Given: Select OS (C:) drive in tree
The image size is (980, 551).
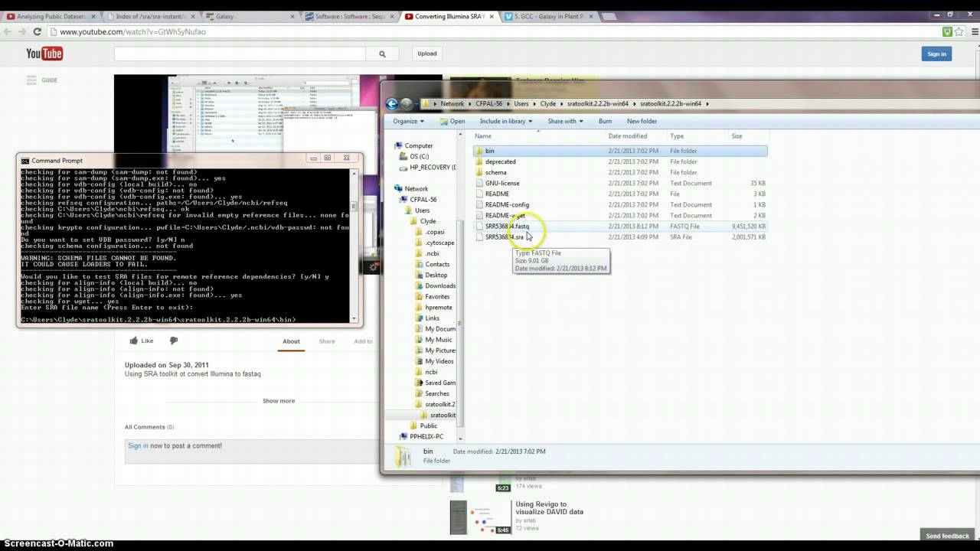Looking at the screenshot, I should click(x=420, y=156).
